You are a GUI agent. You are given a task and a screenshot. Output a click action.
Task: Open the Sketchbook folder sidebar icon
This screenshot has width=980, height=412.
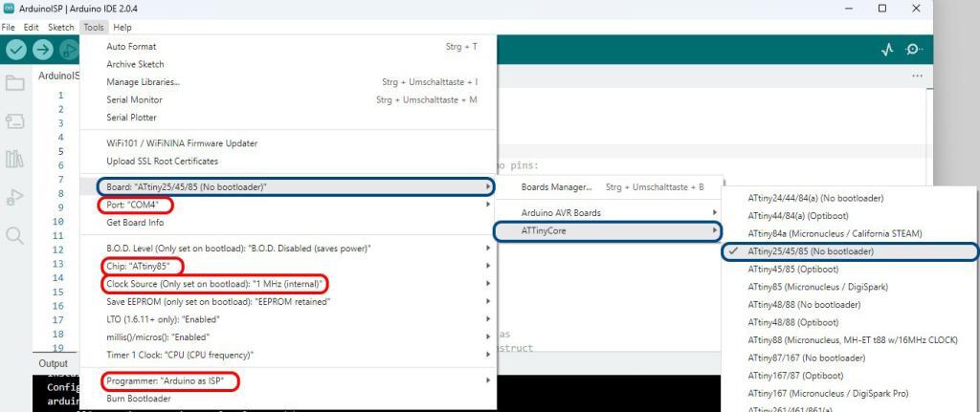[14, 82]
